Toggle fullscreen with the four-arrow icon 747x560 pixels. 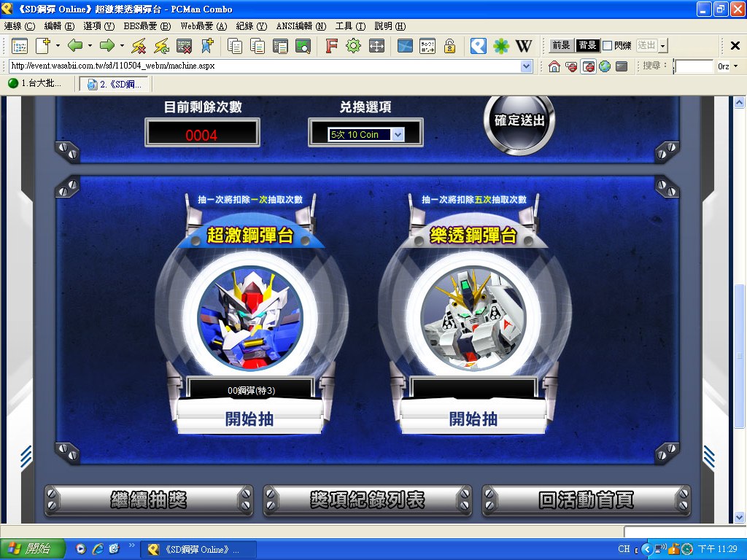pos(376,46)
